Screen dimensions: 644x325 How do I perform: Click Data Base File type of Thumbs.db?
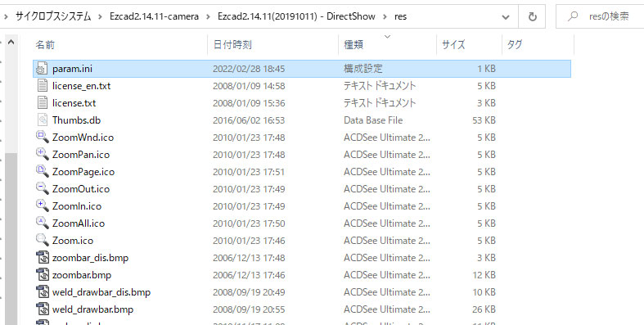coord(373,120)
